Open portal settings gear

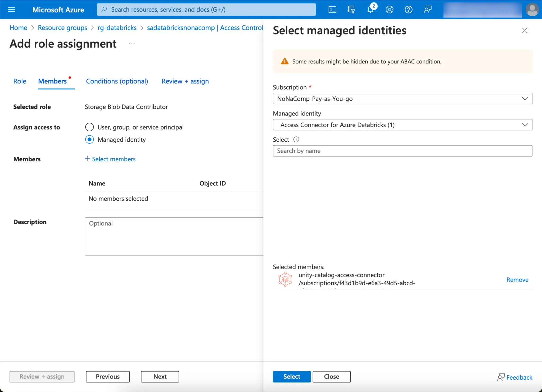click(x=389, y=10)
